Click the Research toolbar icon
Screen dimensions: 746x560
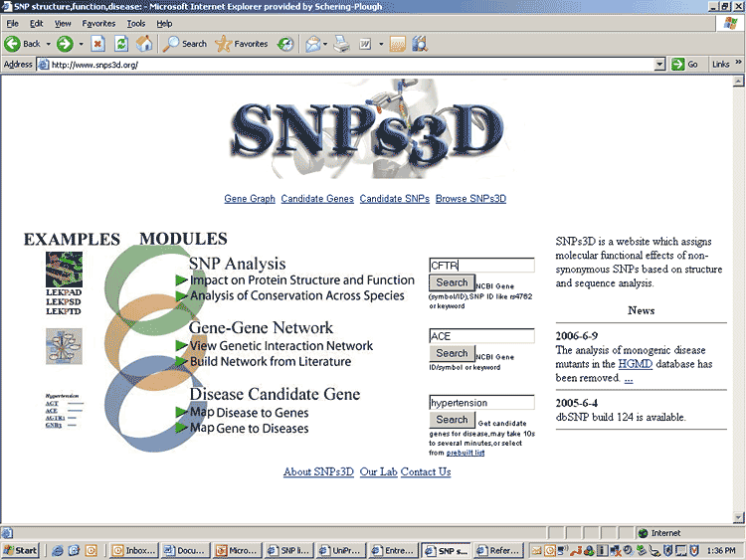[420, 44]
